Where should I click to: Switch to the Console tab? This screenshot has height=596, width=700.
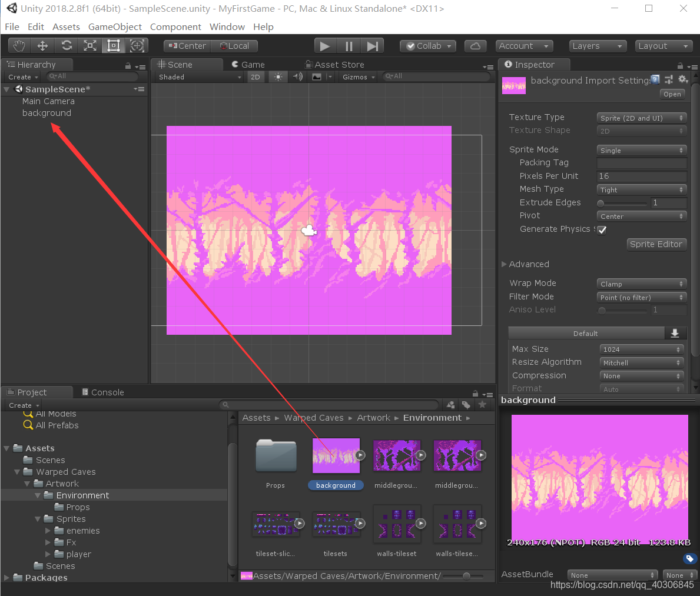tap(103, 392)
